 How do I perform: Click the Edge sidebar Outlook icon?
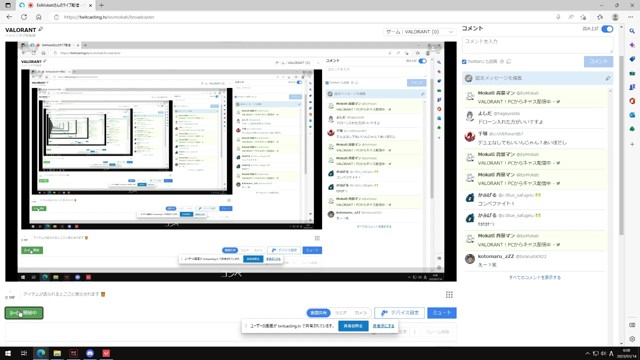click(632, 116)
